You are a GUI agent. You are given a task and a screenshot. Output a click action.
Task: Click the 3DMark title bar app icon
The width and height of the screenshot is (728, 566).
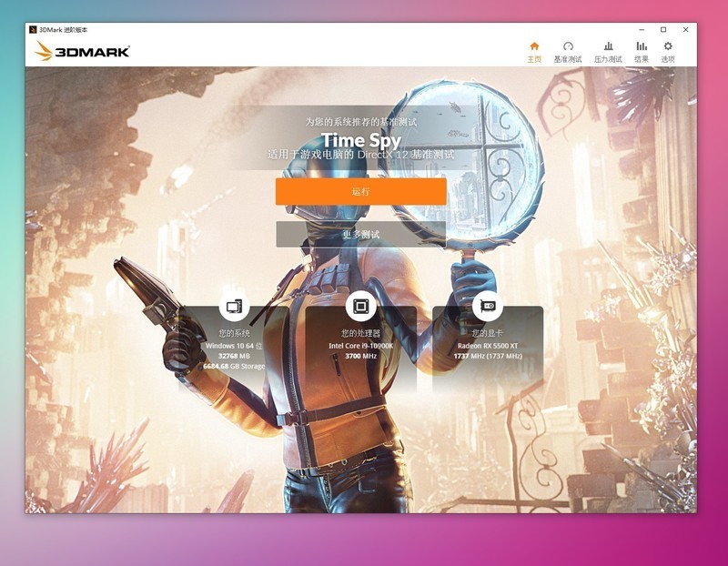[33, 30]
